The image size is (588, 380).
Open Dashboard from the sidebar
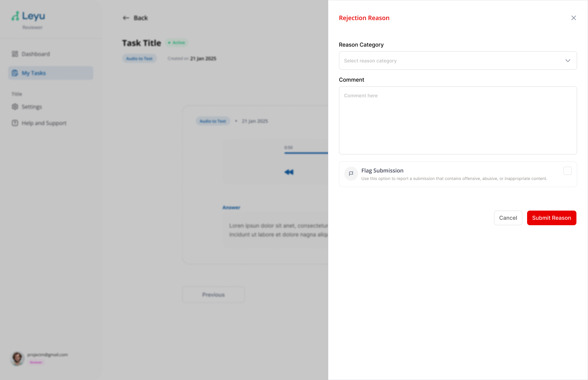point(35,54)
